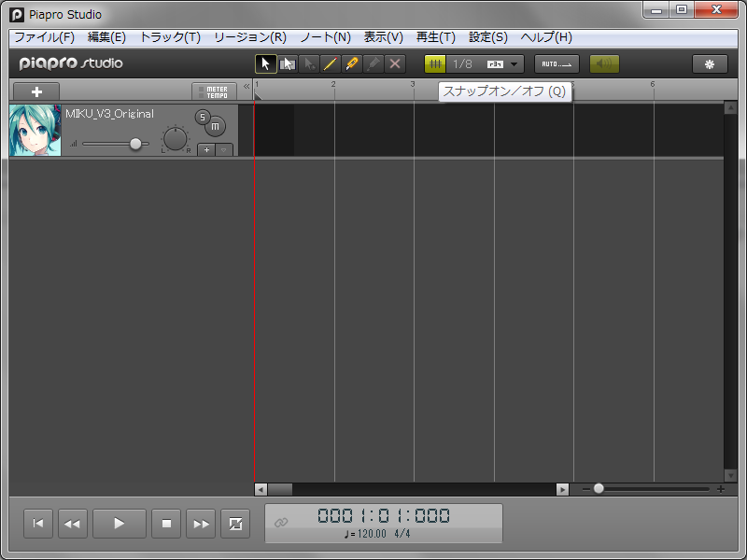The image size is (747, 560).
Task: Open the quantize value dropdown arrow
Action: (x=514, y=64)
